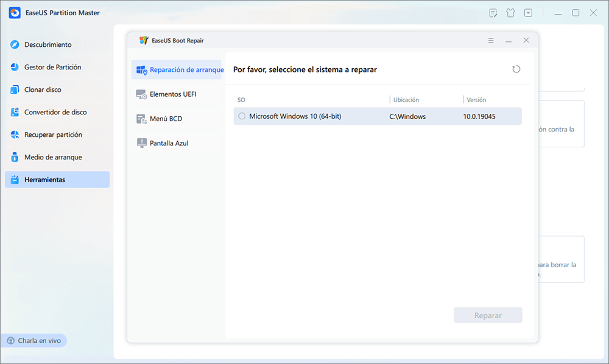
Task: Switch to Reparación de arranque tab
Action: click(x=177, y=70)
